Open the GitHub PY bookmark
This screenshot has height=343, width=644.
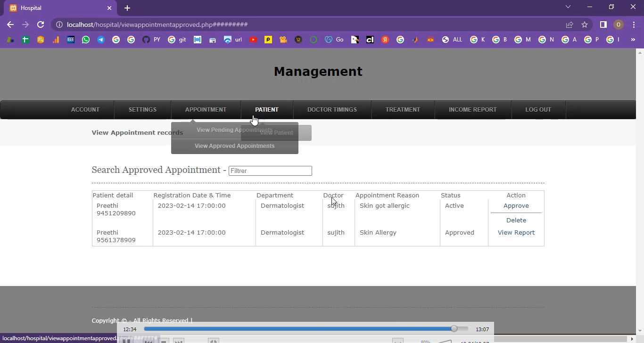(x=151, y=40)
